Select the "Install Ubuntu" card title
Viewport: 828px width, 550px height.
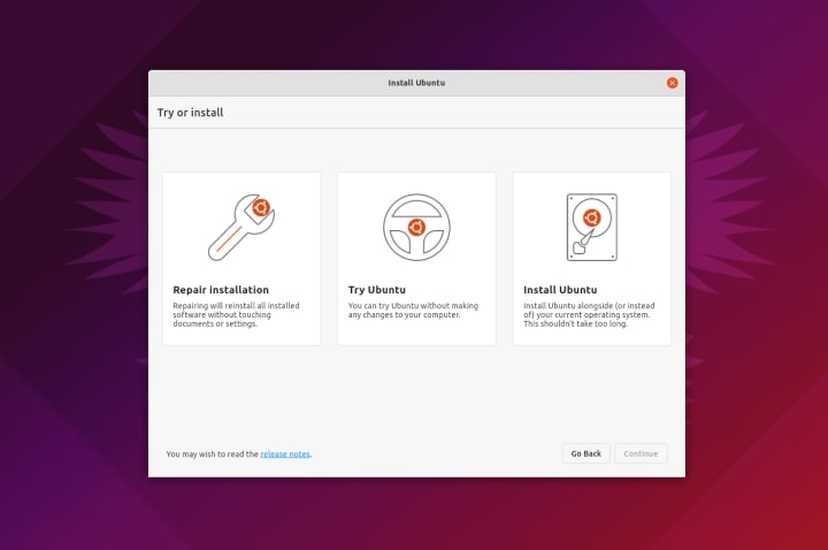(x=560, y=290)
